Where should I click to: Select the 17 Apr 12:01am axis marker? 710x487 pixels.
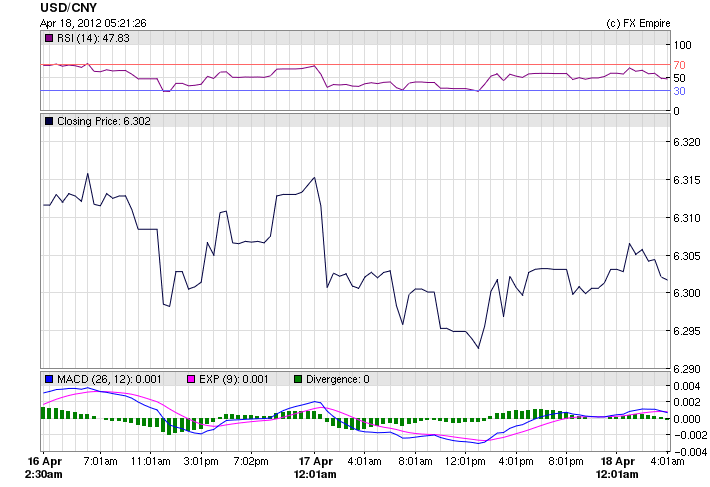(x=316, y=468)
